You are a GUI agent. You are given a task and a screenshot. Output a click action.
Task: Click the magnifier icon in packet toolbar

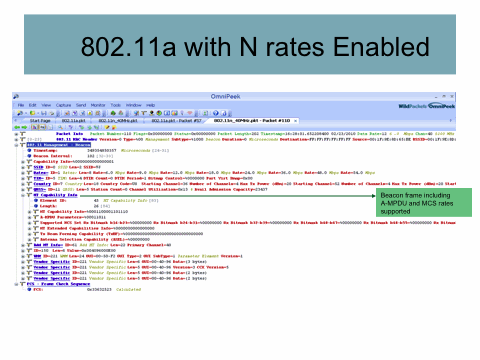click(x=60, y=127)
